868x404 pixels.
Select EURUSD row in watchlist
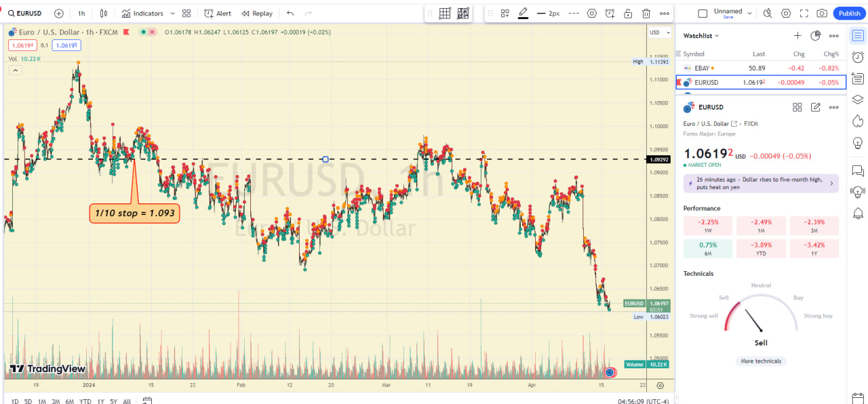tap(761, 83)
